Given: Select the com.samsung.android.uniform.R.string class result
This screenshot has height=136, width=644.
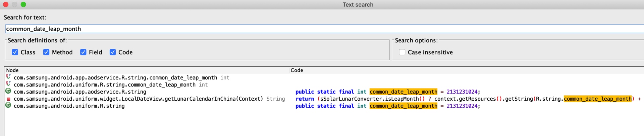Looking at the screenshot, I should (x=69, y=106).
